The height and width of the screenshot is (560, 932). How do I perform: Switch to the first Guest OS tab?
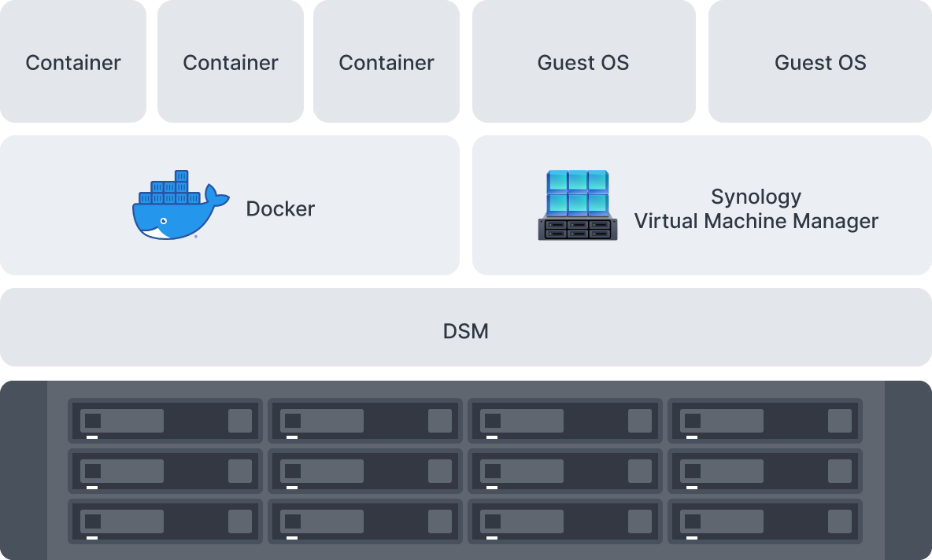tap(583, 62)
